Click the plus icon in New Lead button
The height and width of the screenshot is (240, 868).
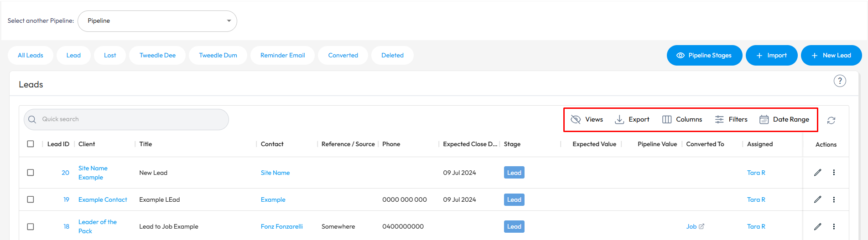[815, 56]
